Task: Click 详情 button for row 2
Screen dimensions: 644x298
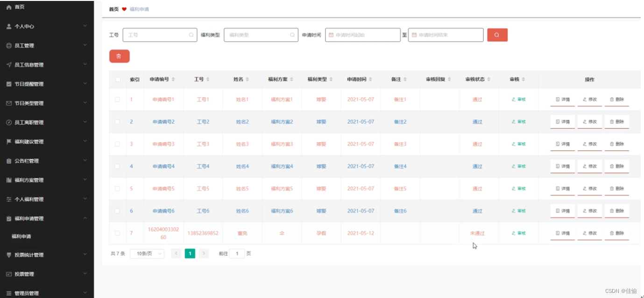Action: coord(562,122)
